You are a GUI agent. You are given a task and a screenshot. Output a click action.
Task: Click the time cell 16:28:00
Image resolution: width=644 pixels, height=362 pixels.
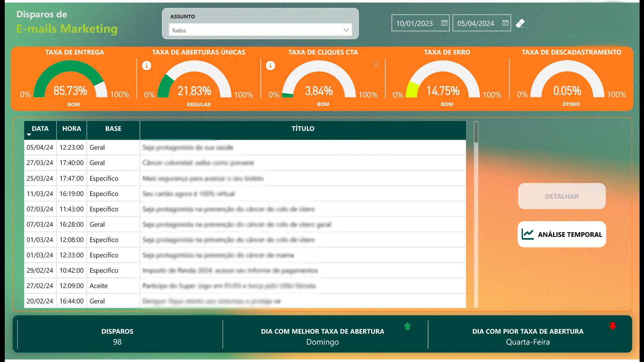pyautogui.click(x=72, y=224)
